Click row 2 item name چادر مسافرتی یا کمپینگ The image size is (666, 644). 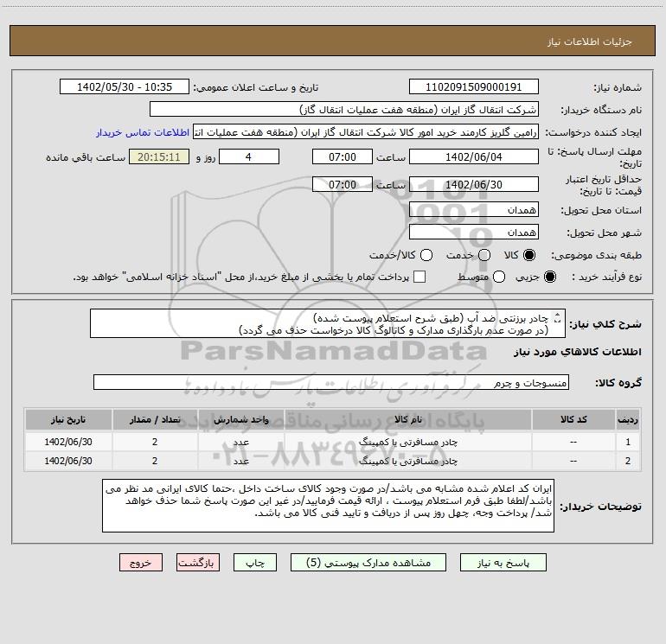tap(407, 461)
